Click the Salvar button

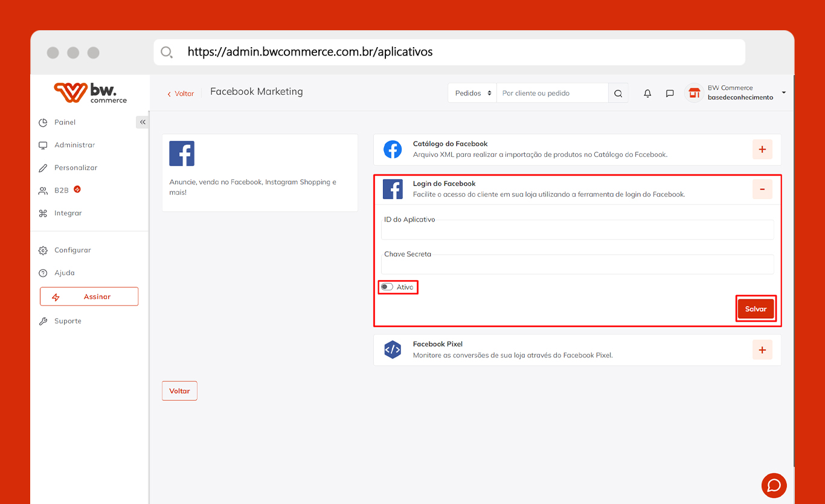pyautogui.click(x=756, y=309)
